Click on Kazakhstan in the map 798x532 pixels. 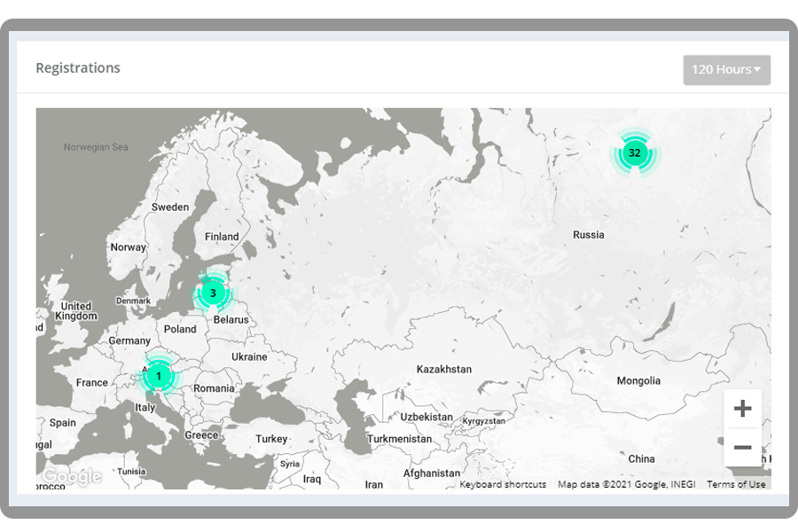(443, 370)
